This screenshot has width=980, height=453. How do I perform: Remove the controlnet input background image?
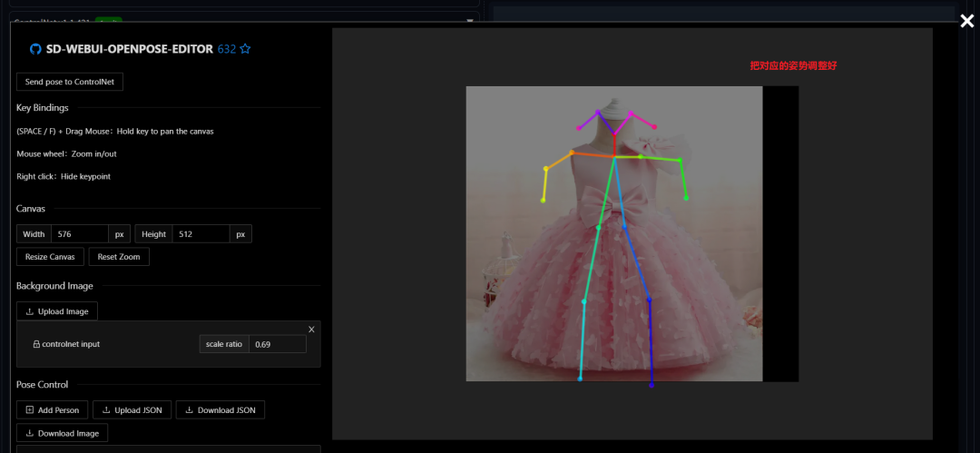311,330
